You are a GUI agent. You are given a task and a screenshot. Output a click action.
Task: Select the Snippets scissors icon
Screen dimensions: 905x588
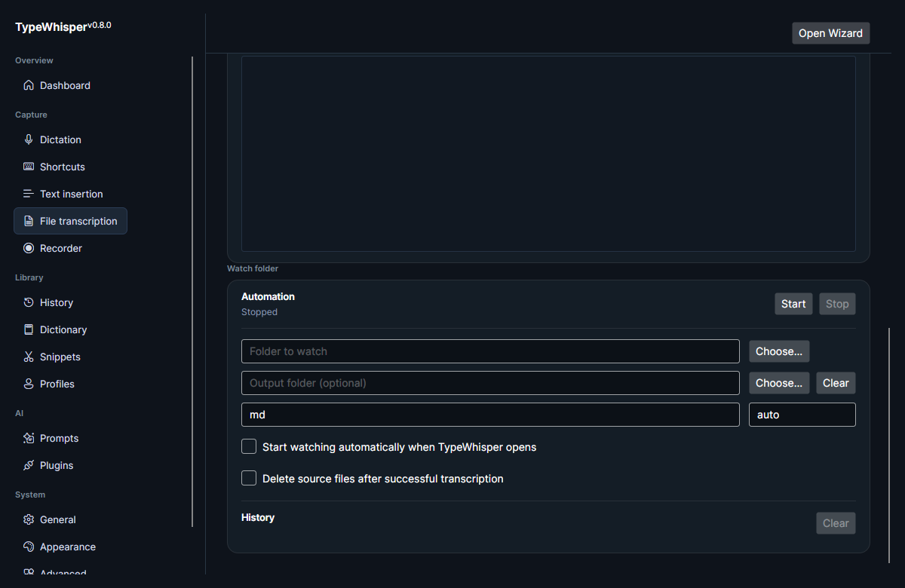(29, 357)
